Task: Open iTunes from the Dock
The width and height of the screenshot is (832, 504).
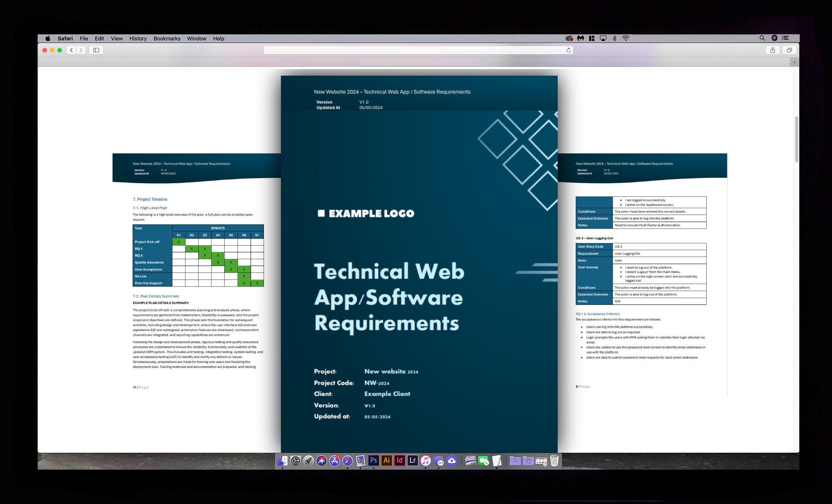Action: coord(426,460)
